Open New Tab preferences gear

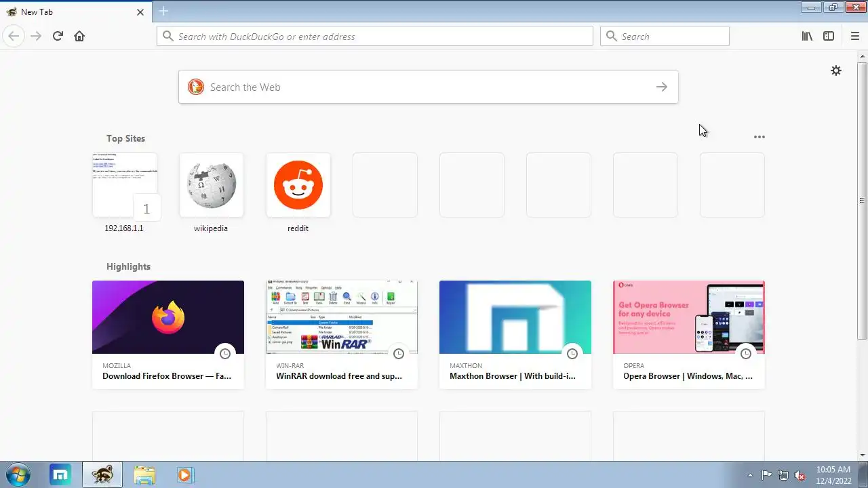(836, 70)
